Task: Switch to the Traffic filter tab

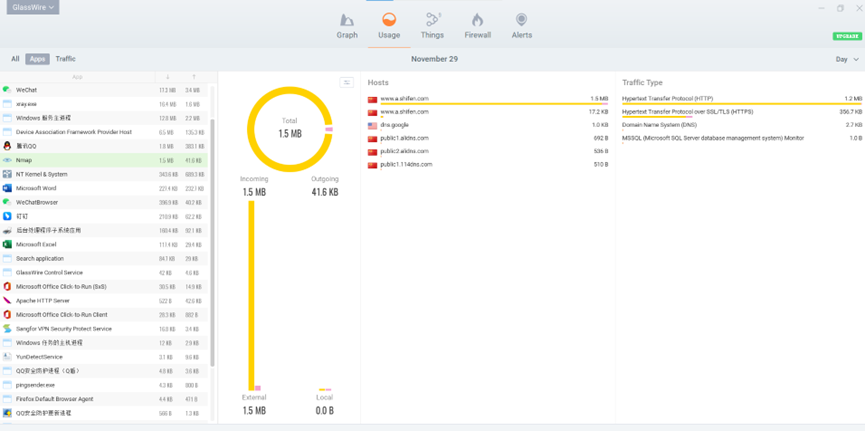Action: pyautogui.click(x=66, y=59)
